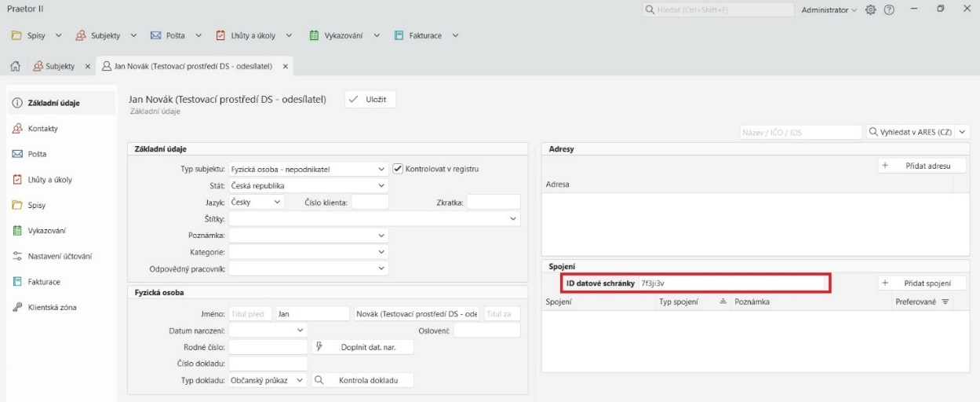This screenshot has width=980, height=402.
Task: Expand the Typ subjektu dropdown
Action: click(x=381, y=169)
